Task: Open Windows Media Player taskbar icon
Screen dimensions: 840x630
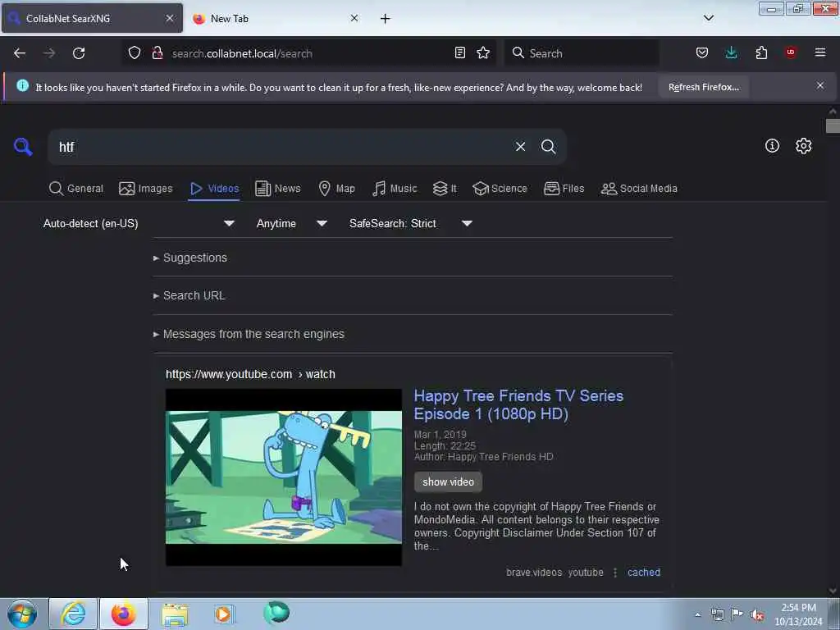Action: (224, 614)
